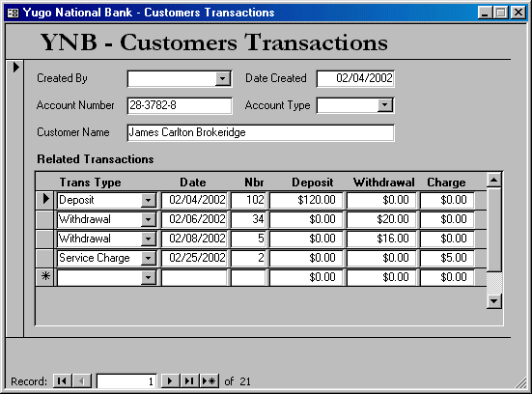Open Trans Type dropdown in the blank new row

149,277
